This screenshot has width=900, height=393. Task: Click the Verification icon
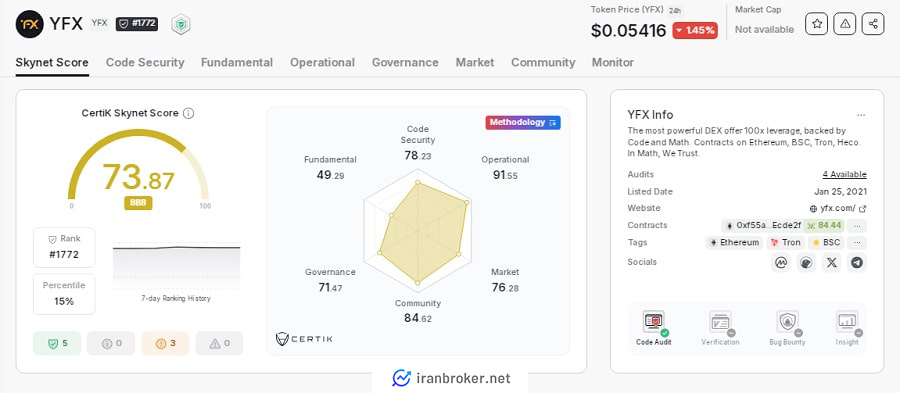pyautogui.click(x=720, y=322)
